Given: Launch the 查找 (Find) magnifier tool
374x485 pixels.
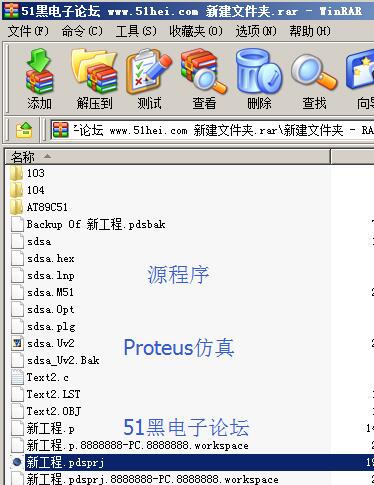Looking at the screenshot, I should [x=314, y=79].
